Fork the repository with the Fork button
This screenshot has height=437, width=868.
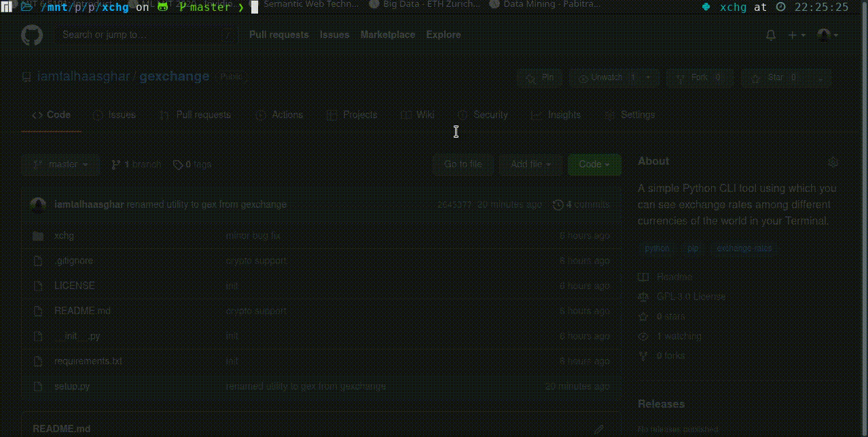(700, 78)
